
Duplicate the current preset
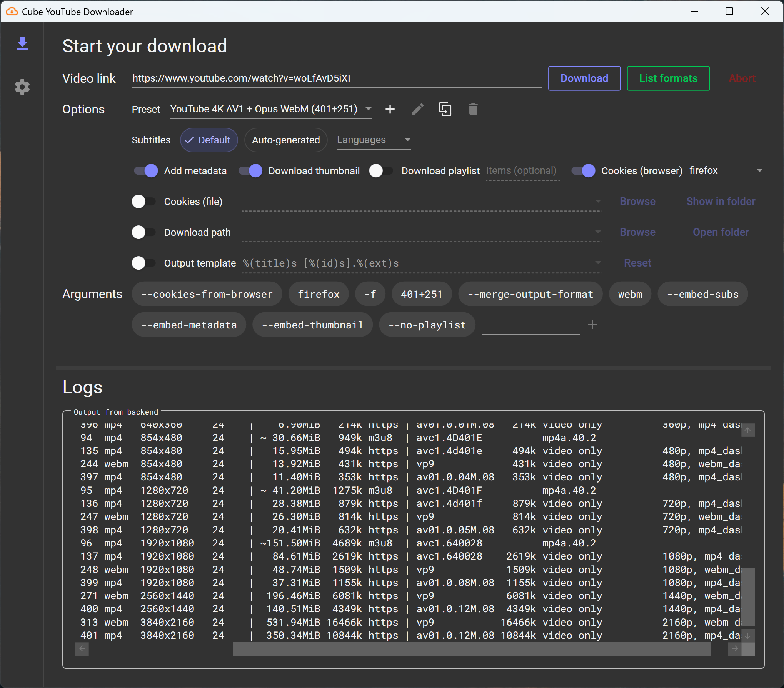point(445,109)
